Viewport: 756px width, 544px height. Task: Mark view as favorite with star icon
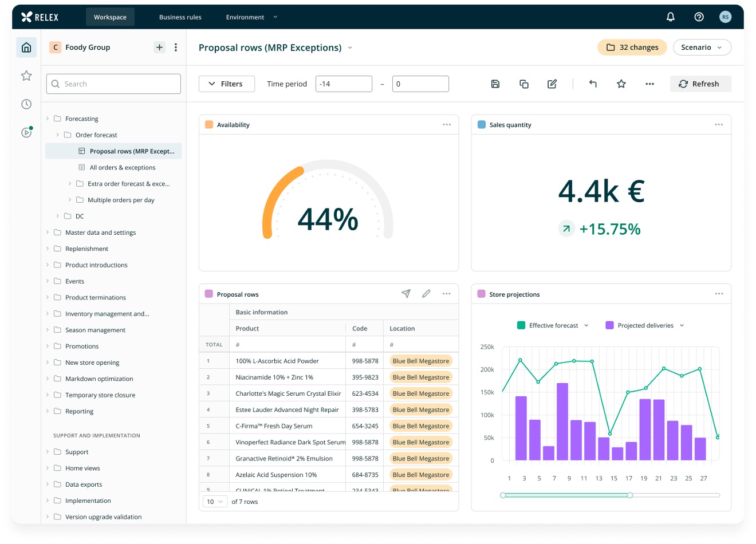click(621, 84)
